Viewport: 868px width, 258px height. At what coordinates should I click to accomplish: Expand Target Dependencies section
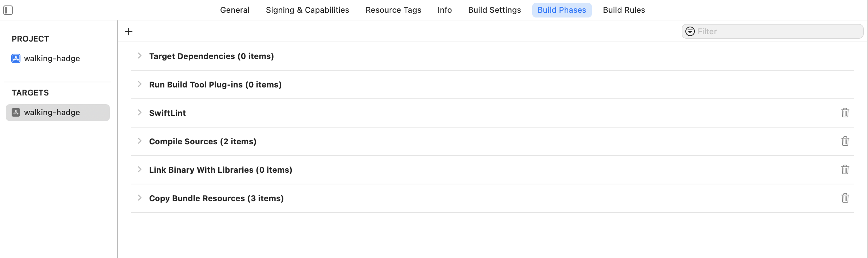[139, 56]
